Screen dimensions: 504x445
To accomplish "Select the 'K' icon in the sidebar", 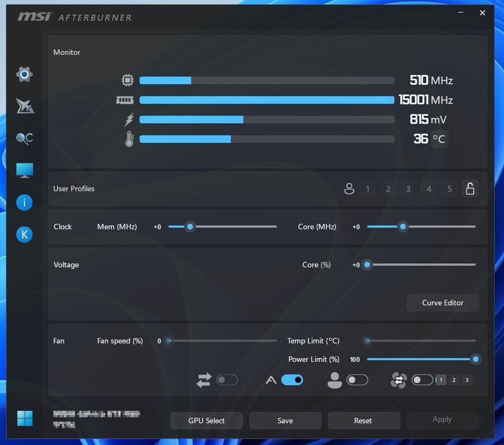I will point(24,234).
